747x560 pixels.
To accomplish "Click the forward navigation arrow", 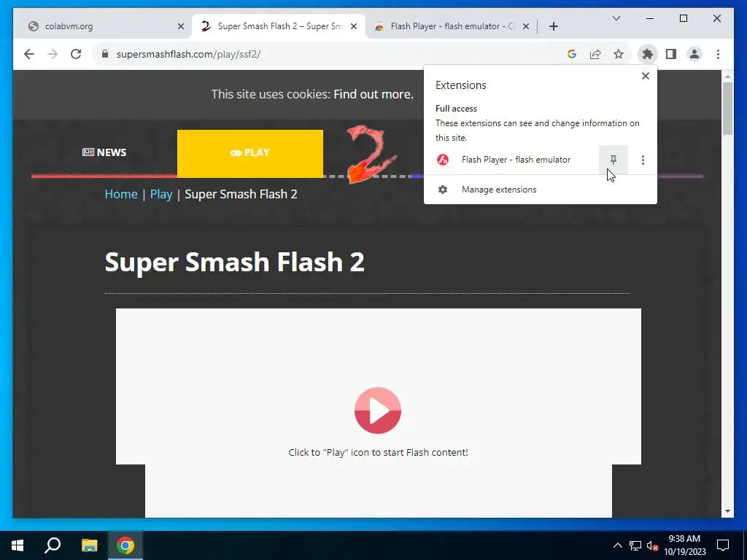I will point(53,54).
